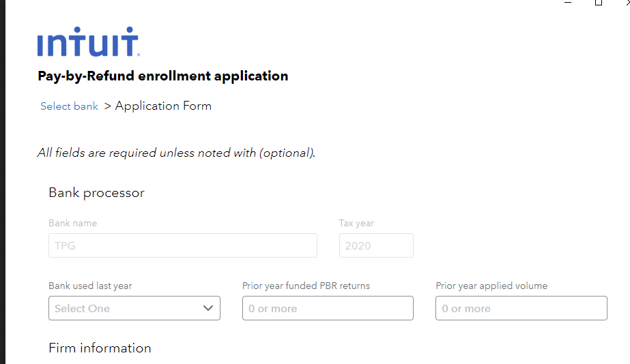Open the Bank used last year dropdown
The width and height of the screenshot is (630, 364).
(x=134, y=308)
